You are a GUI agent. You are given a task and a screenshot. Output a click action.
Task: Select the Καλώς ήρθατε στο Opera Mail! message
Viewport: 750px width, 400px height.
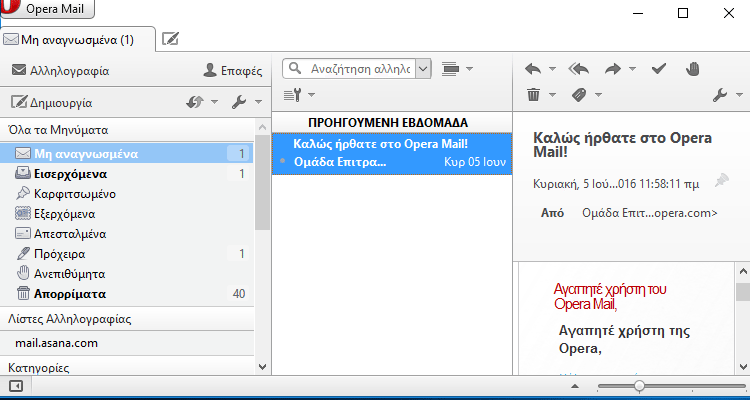point(392,153)
